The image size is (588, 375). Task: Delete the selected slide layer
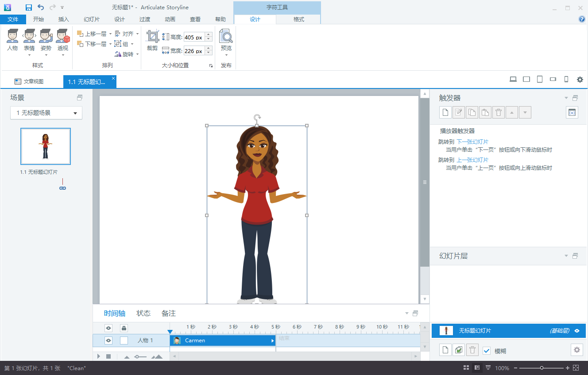click(x=472, y=350)
